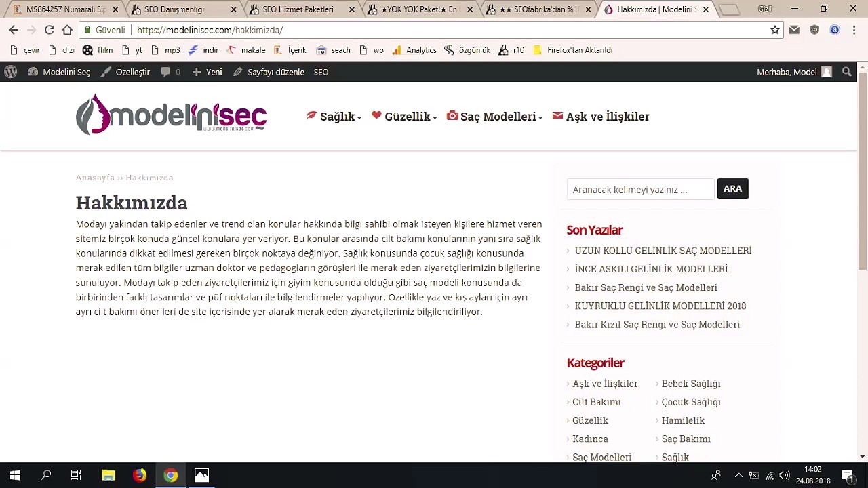Click the modelinisec site logo
The width and height of the screenshot is (868, 488).
[171, 115]
